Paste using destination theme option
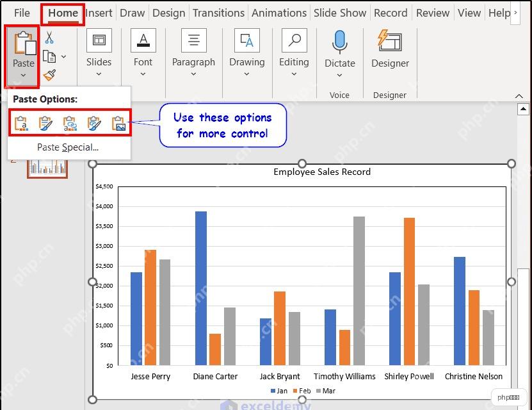Viewport: 532px width, 410px height. tap(21, 123)
